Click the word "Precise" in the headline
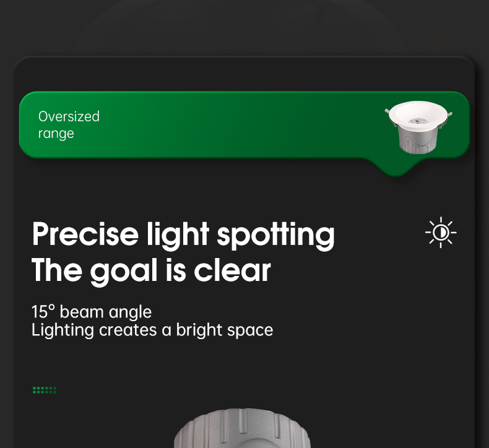The image size is (489, 448). (x=85, y=235)
